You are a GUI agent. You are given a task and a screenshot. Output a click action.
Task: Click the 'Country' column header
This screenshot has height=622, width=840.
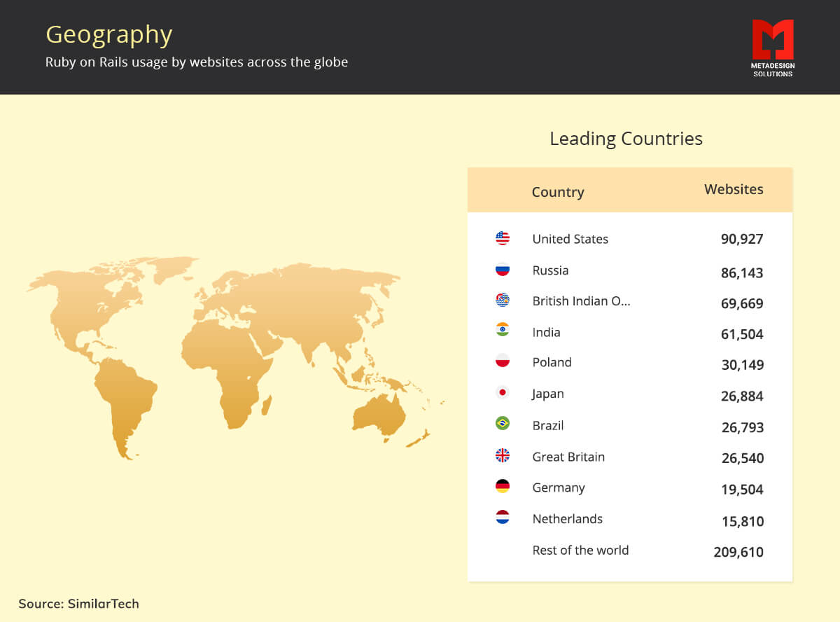tap(558, 192)
